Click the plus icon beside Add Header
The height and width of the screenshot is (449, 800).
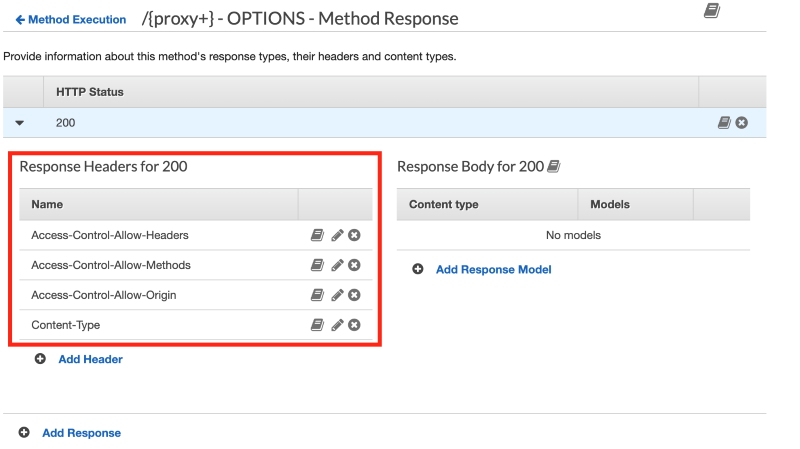tap(40, 359)
